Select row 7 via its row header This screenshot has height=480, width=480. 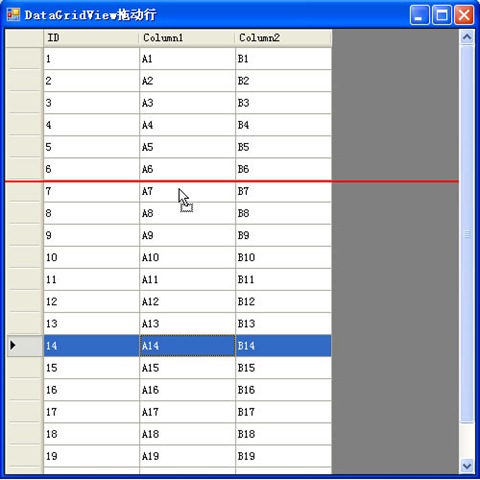tap(24, 191)
